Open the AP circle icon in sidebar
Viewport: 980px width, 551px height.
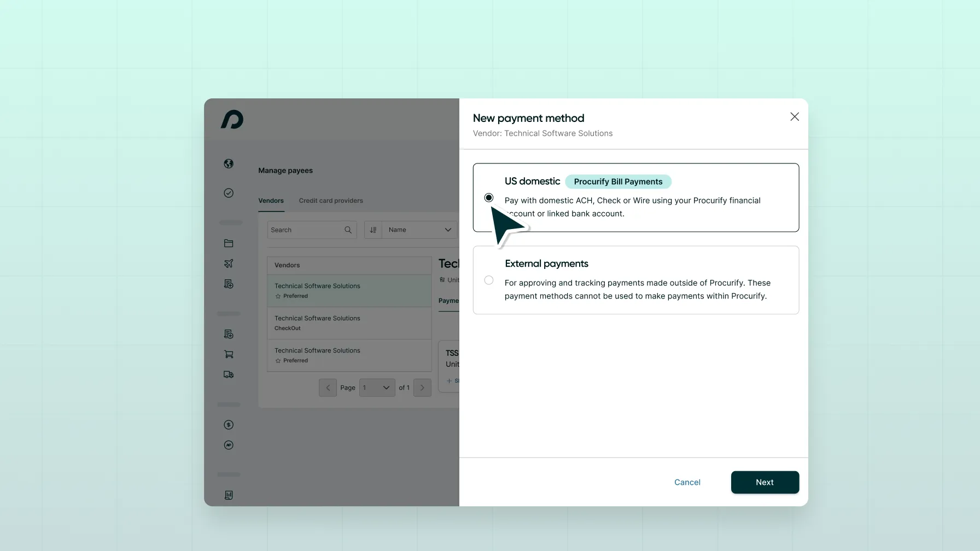click(229, 445)
